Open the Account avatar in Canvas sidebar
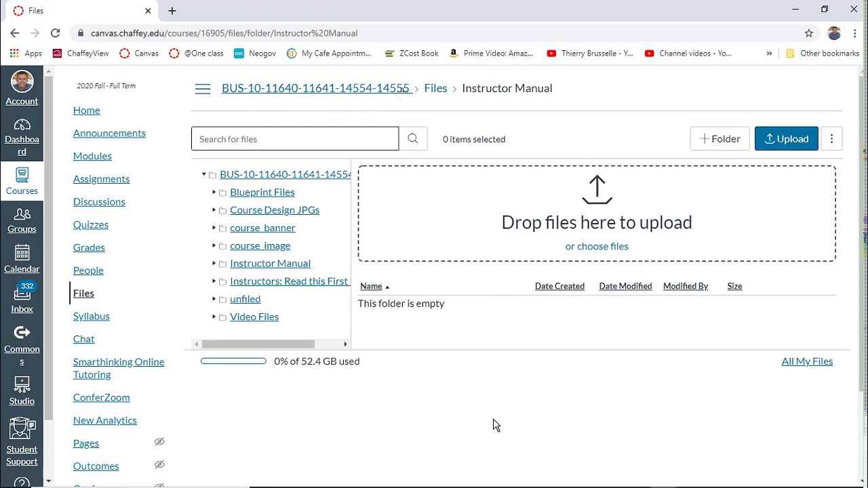868x488 pixels. (22, 82)
